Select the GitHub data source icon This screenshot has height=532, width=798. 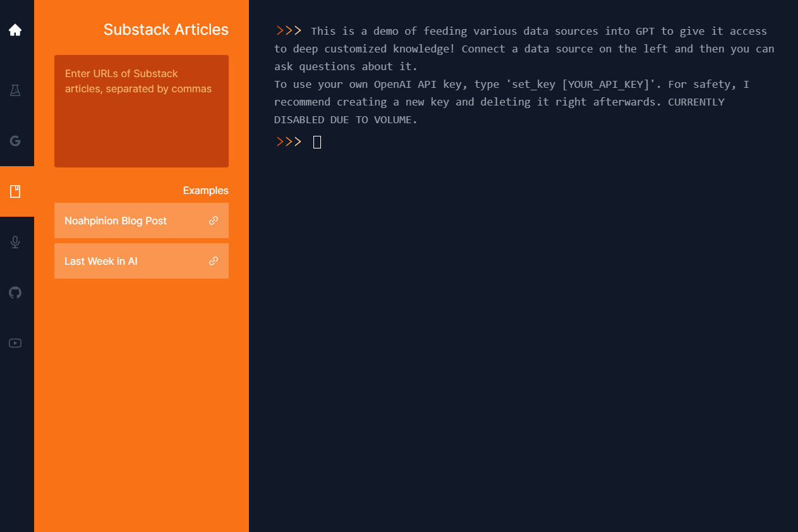(15, 293)
